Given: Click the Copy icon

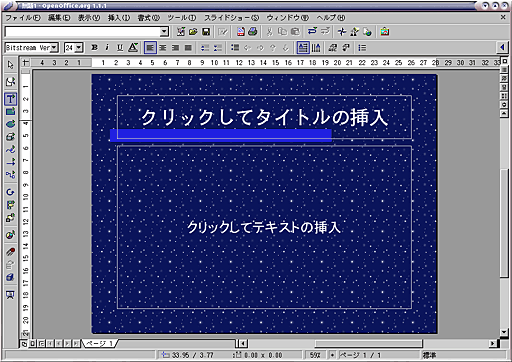Looking at the screenshot, I should click(282, 32).
